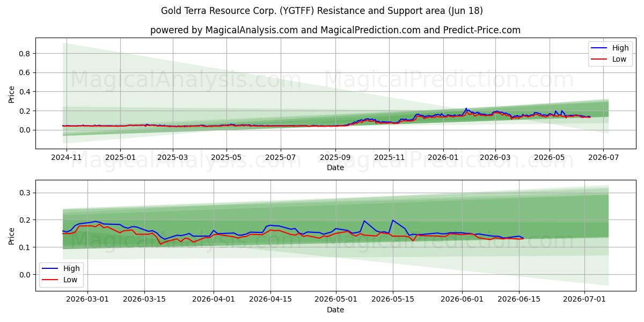
Task: Click the '2026-03-01' tick label
Action: pos(87,299)
